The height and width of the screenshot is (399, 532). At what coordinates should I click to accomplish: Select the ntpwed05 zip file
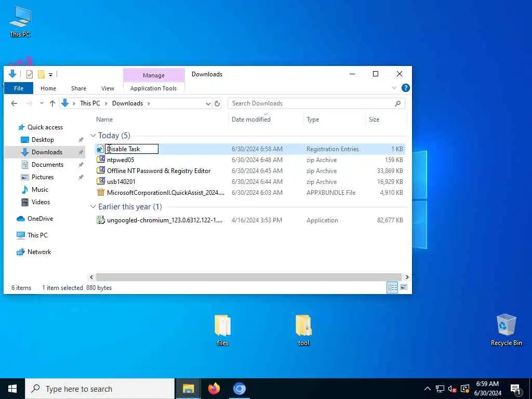121,160
